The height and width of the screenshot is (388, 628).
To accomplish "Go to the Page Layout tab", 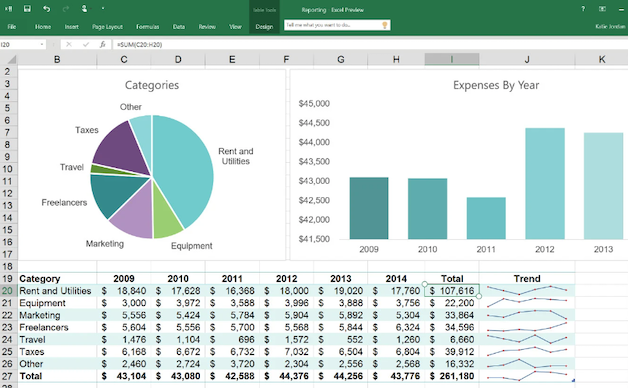I will click(107, 27).
